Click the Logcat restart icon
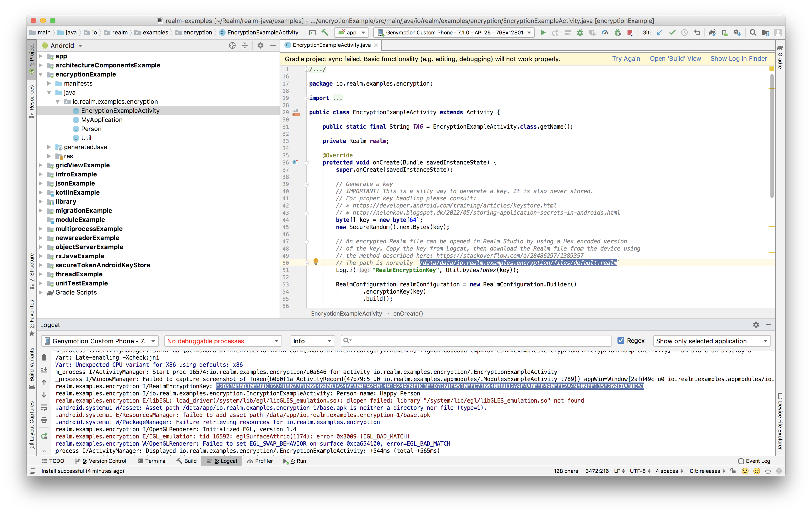Viewport: 812px width, 514px height. [x=44, y=436]
